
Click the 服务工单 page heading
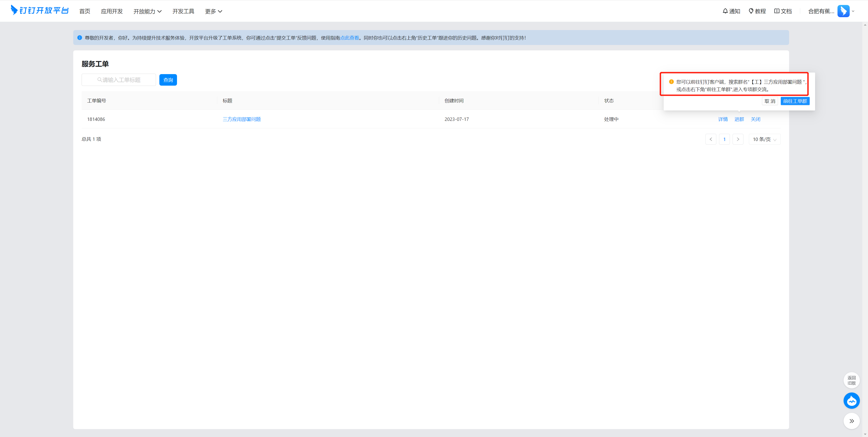coord(95,64)
